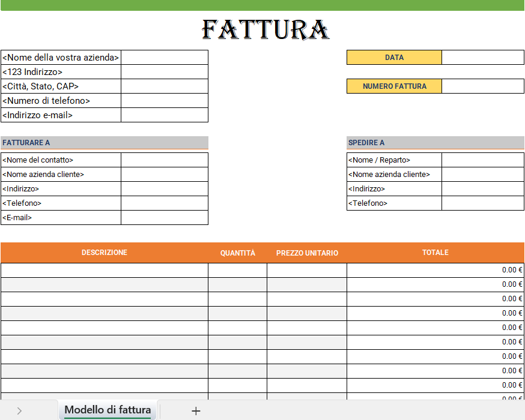Click the Numero di telefono entry cell
Image resolution: width=525 pixels, height=420 pixels.
click(164, 100)
